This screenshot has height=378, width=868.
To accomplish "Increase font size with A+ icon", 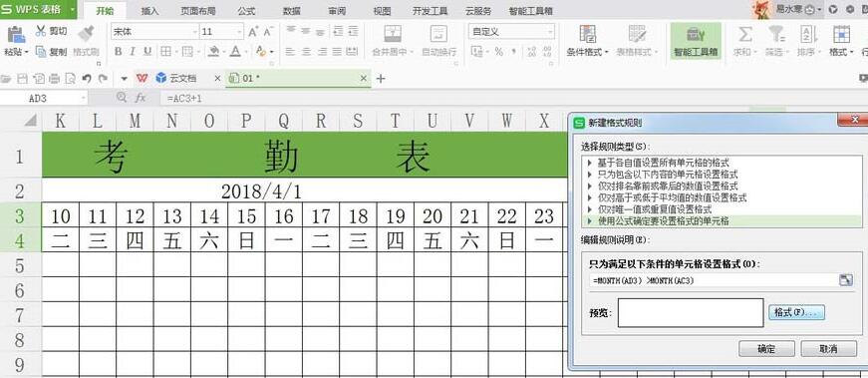I will click(x=253, y=32).
